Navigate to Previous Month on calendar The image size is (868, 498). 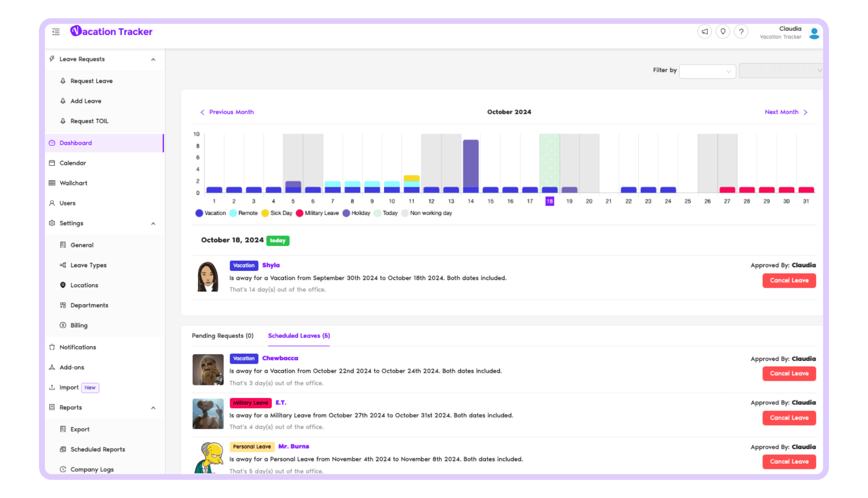point(227,111)
